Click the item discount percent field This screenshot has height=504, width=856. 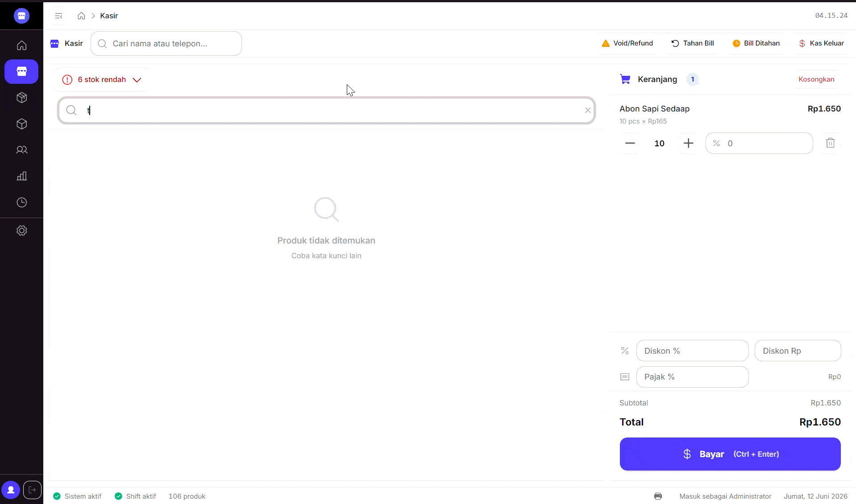pyautogui.click(x=759, y=143)
